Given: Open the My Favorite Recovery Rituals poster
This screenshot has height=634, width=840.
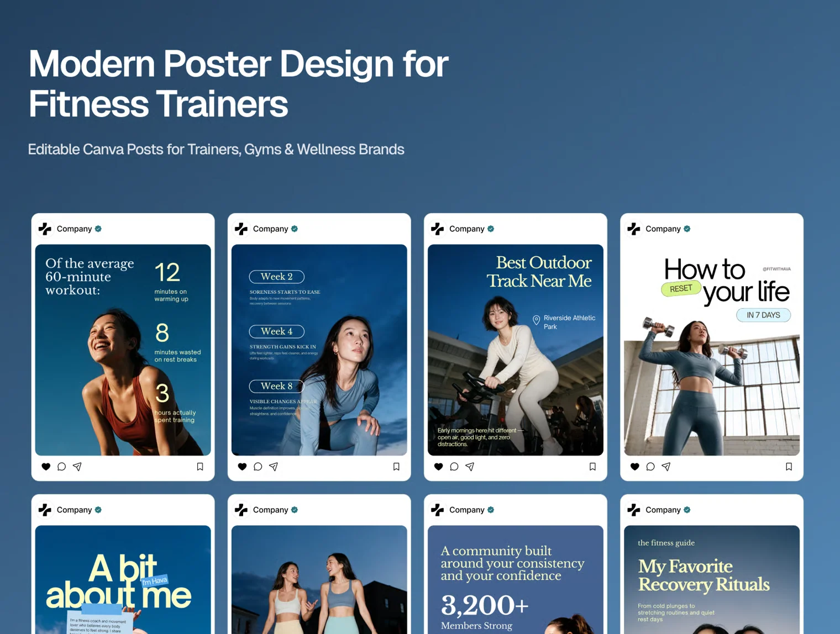Looking at the screenshot, I should click(x=712, y=579).
